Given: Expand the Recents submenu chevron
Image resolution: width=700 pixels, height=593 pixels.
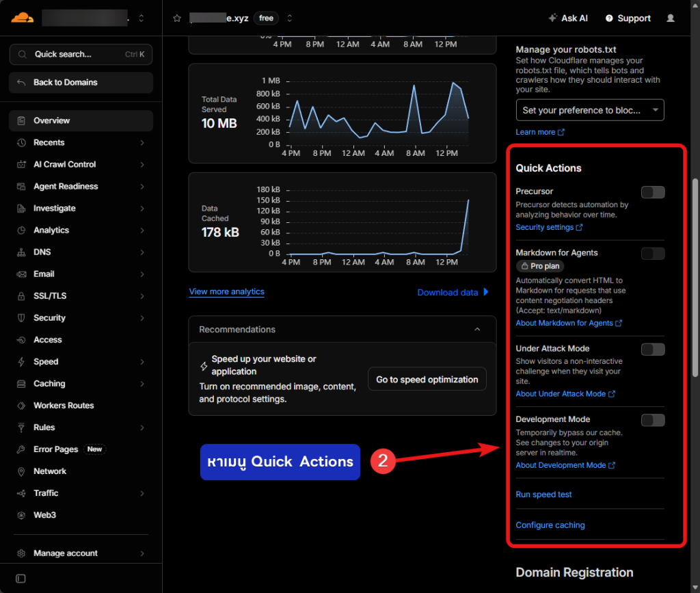Looking at the screenshot, I should click(x=142, y=142).
